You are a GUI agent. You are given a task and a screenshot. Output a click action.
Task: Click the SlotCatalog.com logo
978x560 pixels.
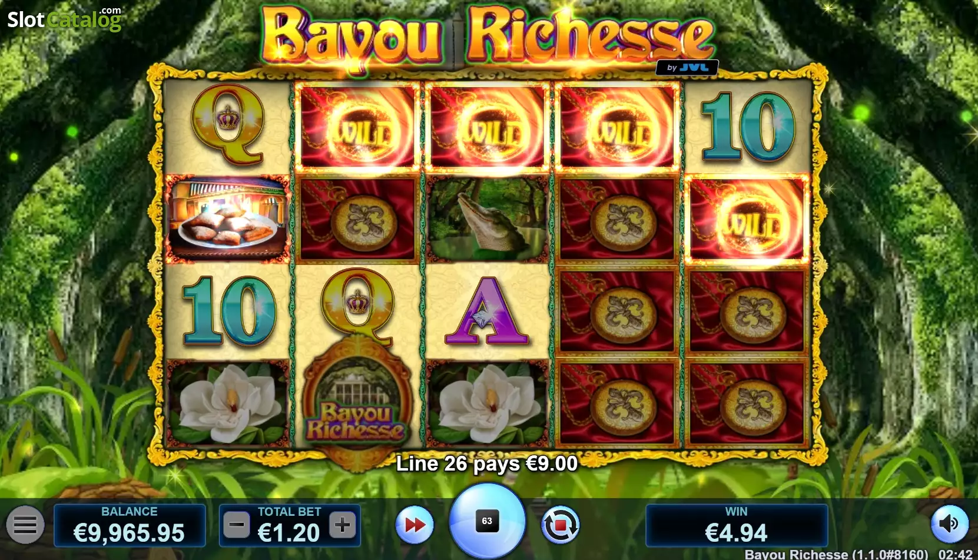click(x=64, y=19)
